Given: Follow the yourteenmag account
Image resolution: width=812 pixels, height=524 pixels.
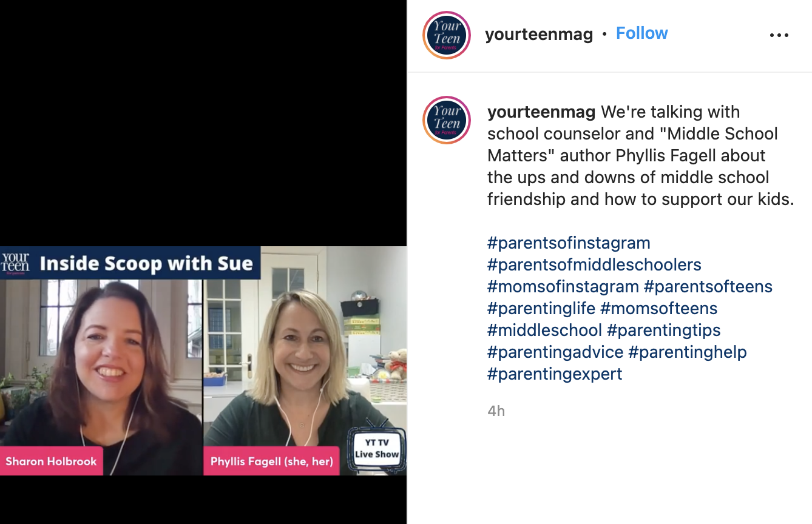Looking at the screenshot, I should click(641, 33).
